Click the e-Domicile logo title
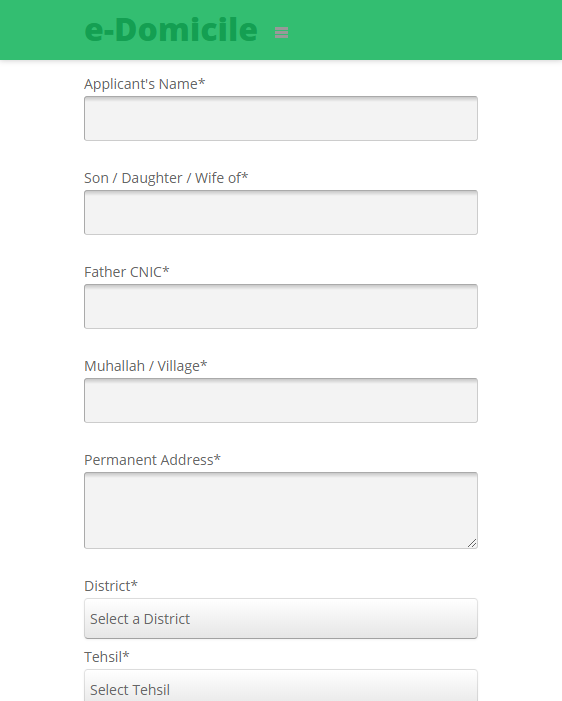Viewport: 562px width, 701px height. [x=171, y=30]
